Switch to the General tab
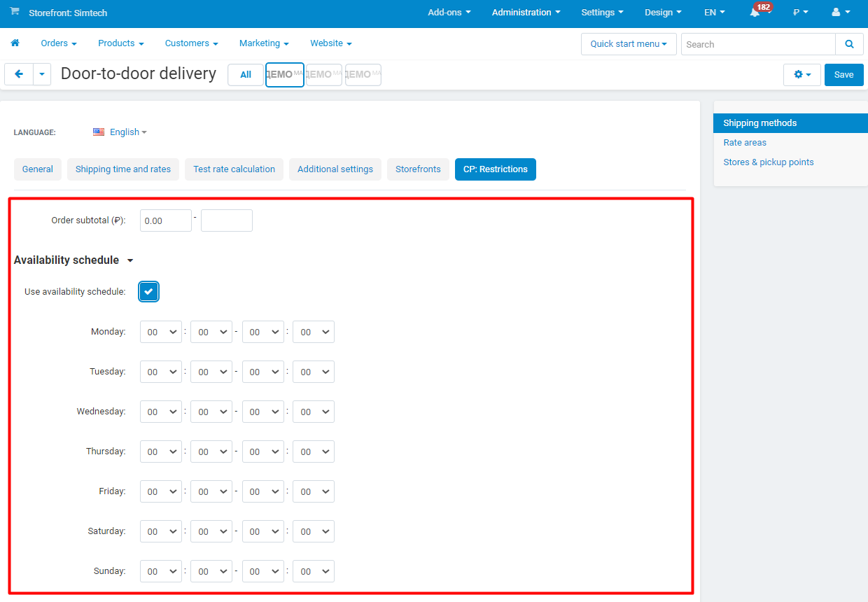The height and width of the screenshot is (602, 868). coord(38,169)
